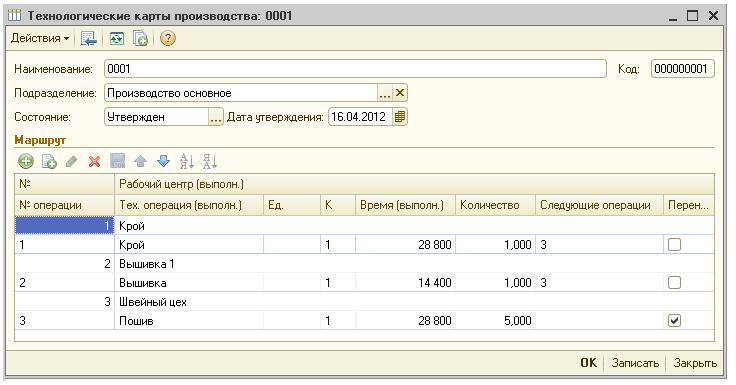
Task: Open selection list for the Подразделение field
Action: [x=384, y=93]
